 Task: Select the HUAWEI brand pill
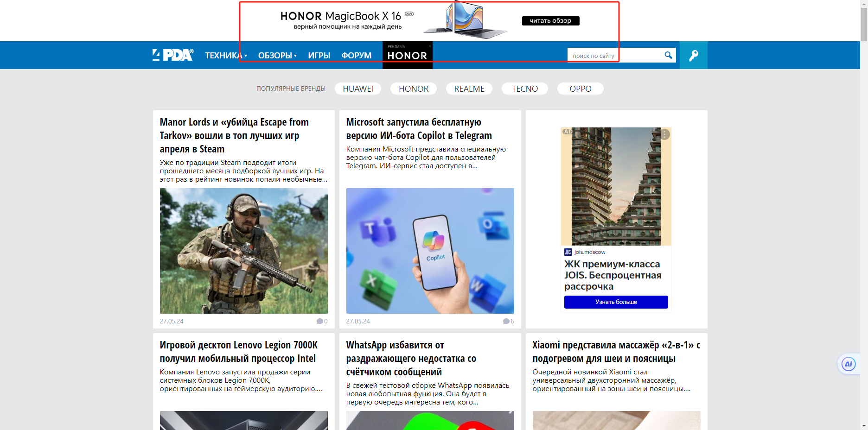point(357,89)
